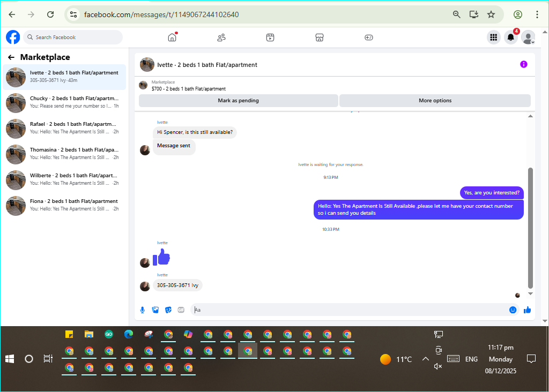Click "Yes, are you interested?" message
The height and width of the screenshot is (392, 549).
492,193
